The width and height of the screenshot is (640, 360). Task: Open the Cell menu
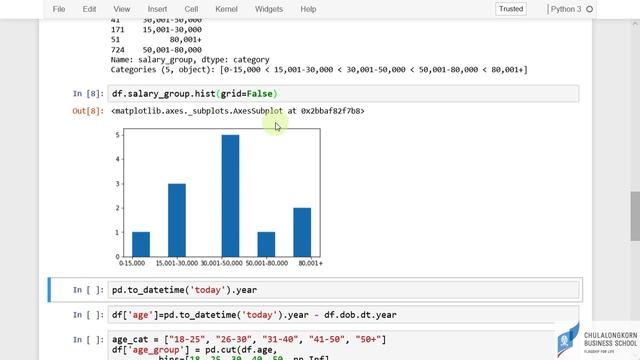point(191,9)
